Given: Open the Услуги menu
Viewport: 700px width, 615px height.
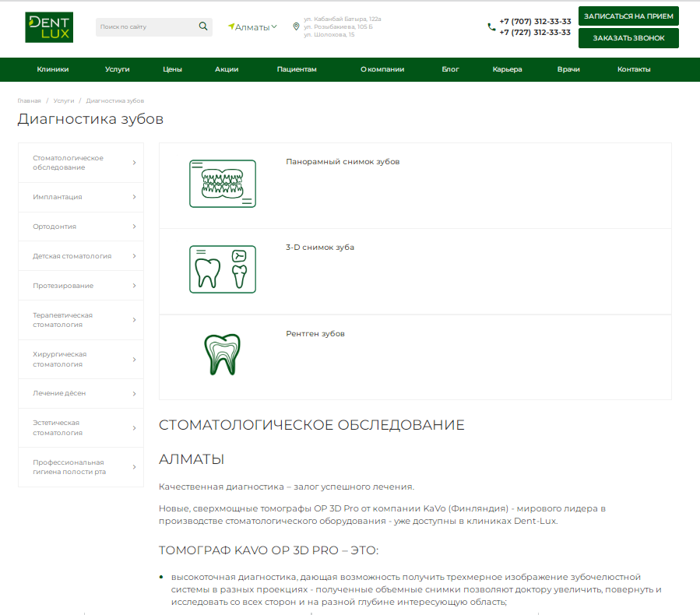Looking at the screenshot, I should pyautogui.click(x=118, y=69).
